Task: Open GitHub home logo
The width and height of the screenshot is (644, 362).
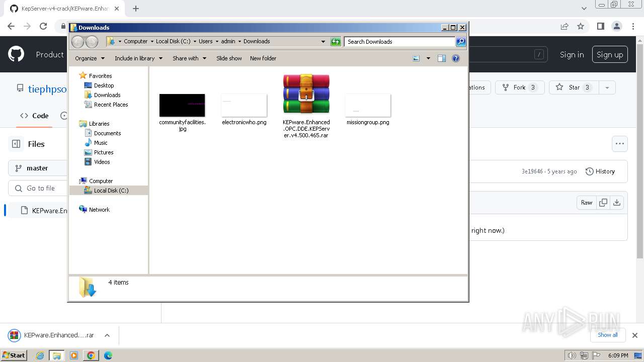Action: point(16,54)
